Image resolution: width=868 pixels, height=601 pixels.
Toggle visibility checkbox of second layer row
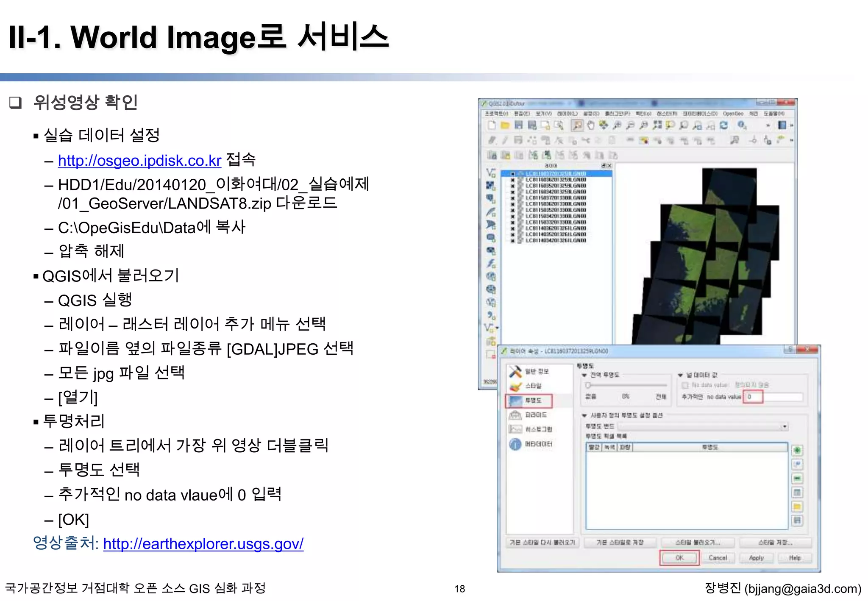[x=512, y=180]
